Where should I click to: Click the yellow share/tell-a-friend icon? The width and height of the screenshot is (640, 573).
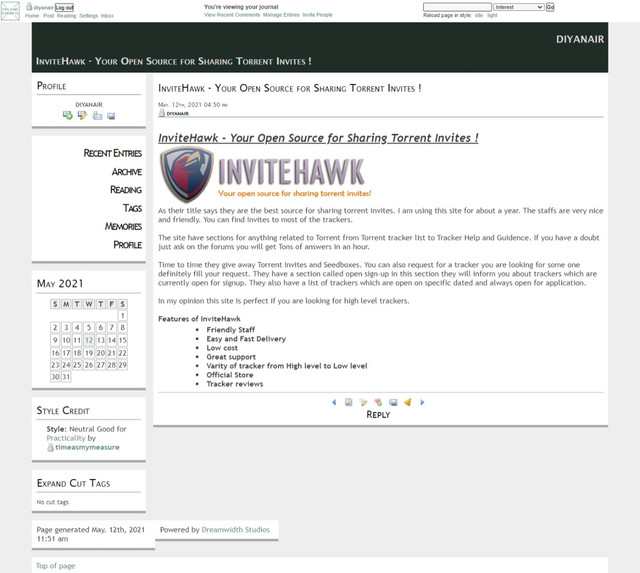coord(408,402)
